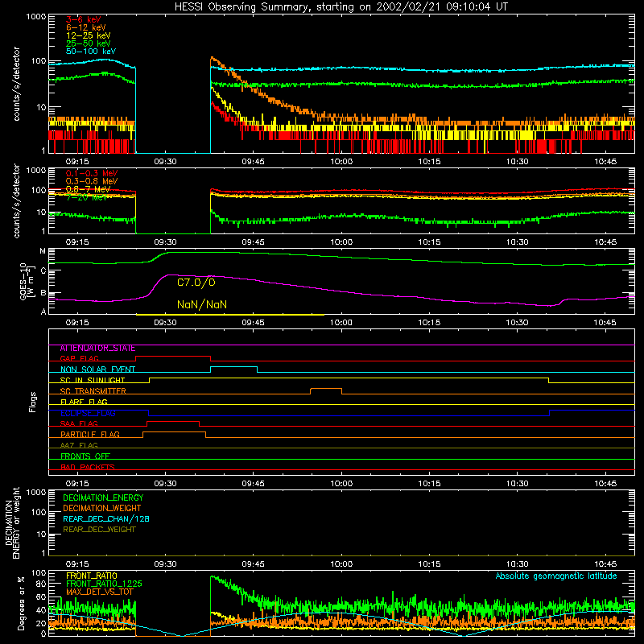Click the 0.3-0.8 MeV legend entry
Screen dimensions: 644x644
tap(92, 181)
